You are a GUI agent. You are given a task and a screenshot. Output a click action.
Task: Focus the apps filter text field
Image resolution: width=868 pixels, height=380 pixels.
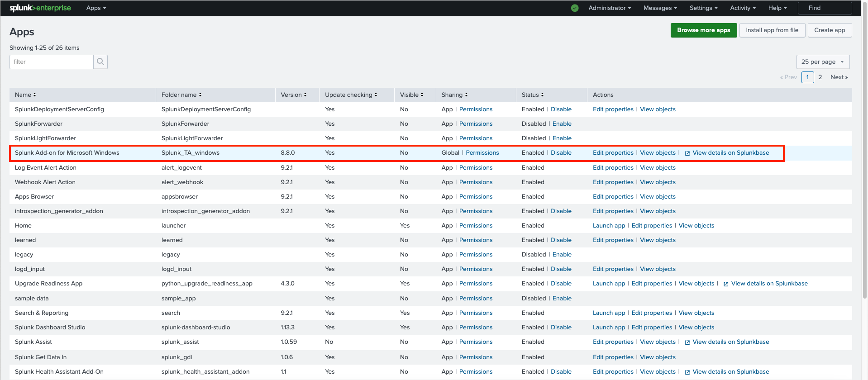pyautogui.click(x=51, y=62)
